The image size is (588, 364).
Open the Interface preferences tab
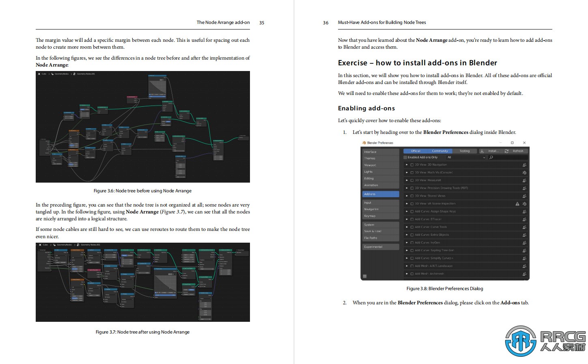(381, 152)
